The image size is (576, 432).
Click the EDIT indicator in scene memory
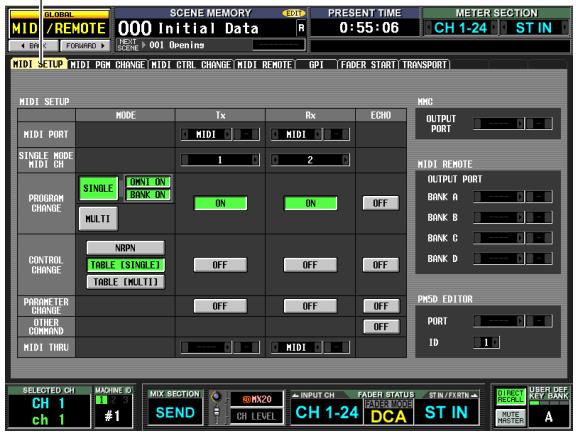tap(294, 13)
